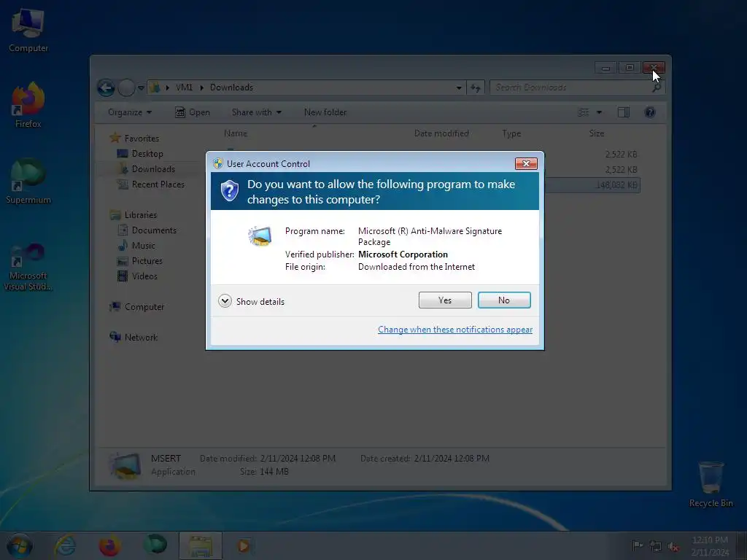
Task: Click network tray icon
Action: point(656,546)
